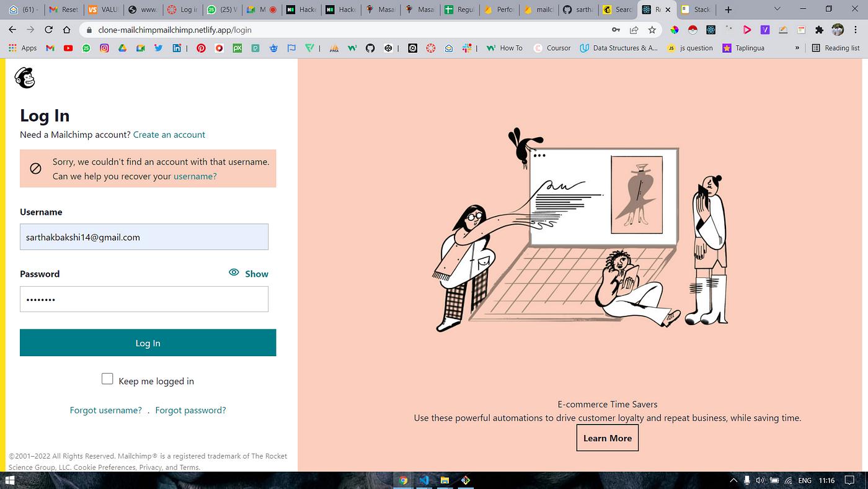Click the Mailchimp monkey logo
The width and height of the screenshot is (868, 489).
point(25,78)
